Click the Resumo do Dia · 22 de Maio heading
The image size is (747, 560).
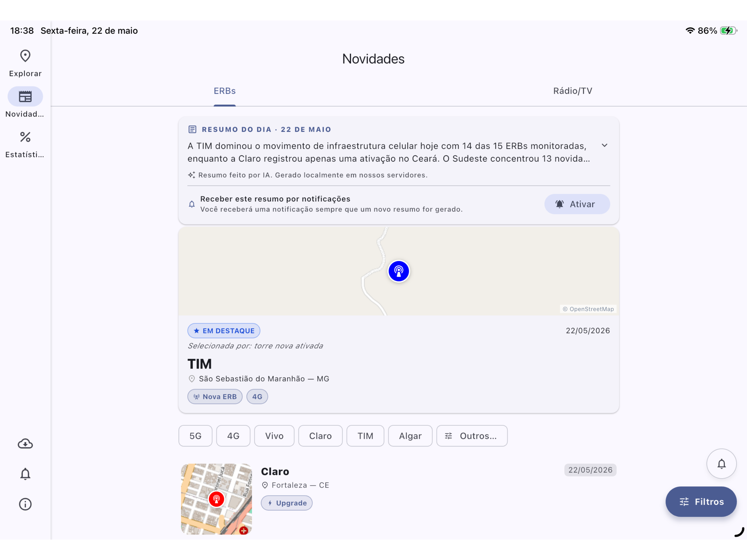point(266,129)
